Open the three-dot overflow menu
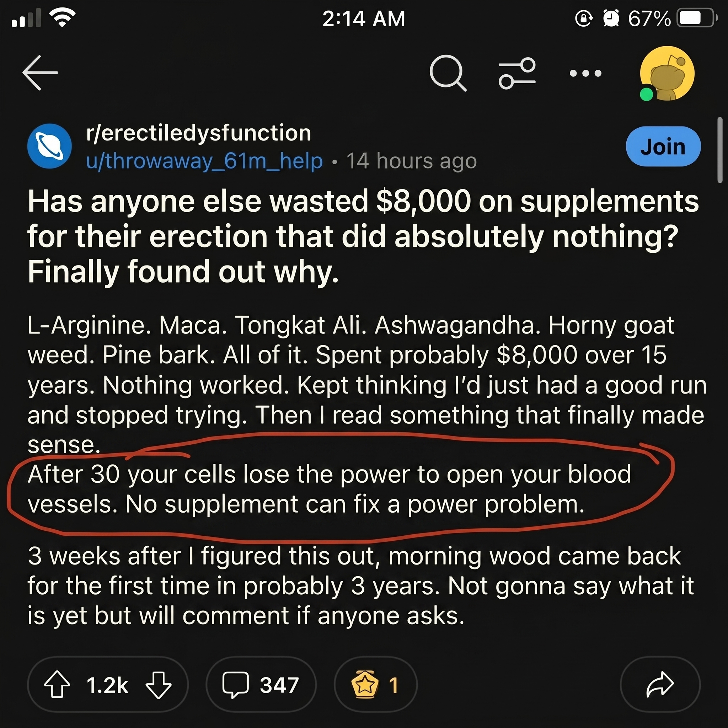Screen dimensions: 728x728 (x=585, y=73)
